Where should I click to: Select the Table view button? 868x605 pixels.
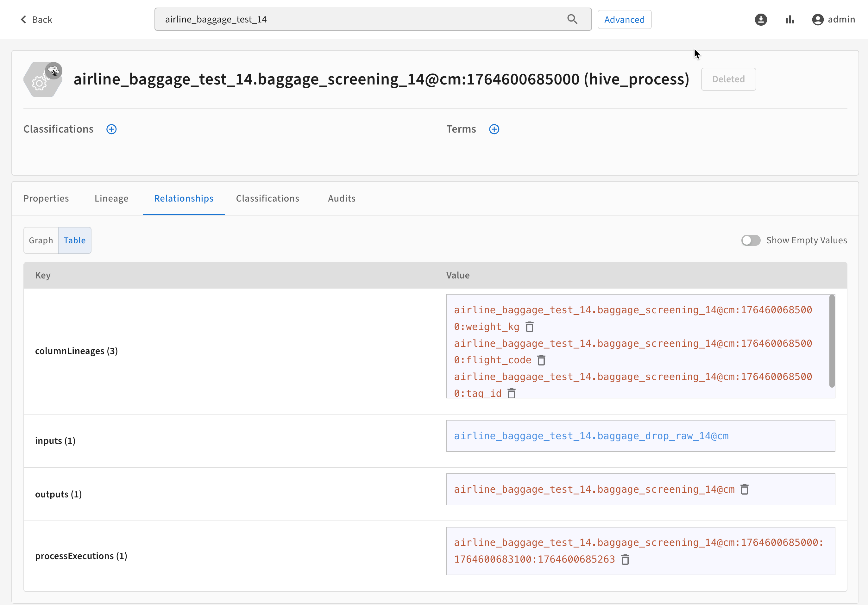click(x=74, y=240)
